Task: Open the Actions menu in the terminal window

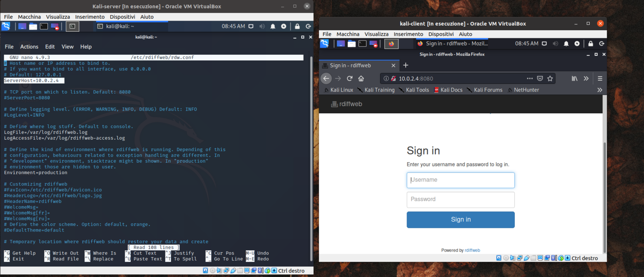Action: pyautogui.click(x=29, y=46)
